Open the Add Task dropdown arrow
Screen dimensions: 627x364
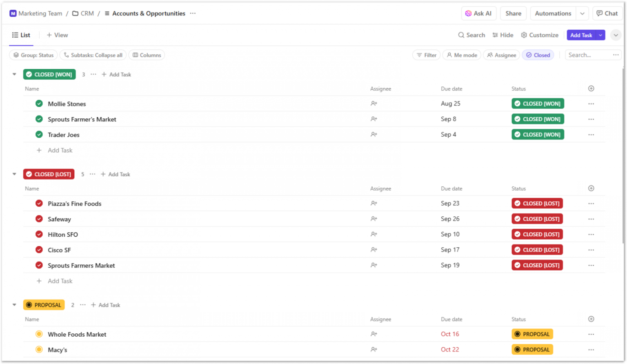(x=600, y=35)
